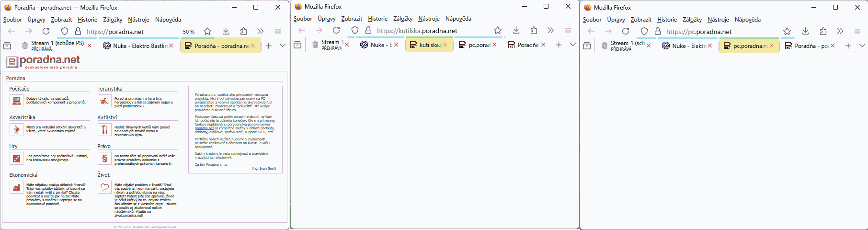Open the Počítače category icon on poradna.net
868x230 pixels.
[x=17, y=101]
